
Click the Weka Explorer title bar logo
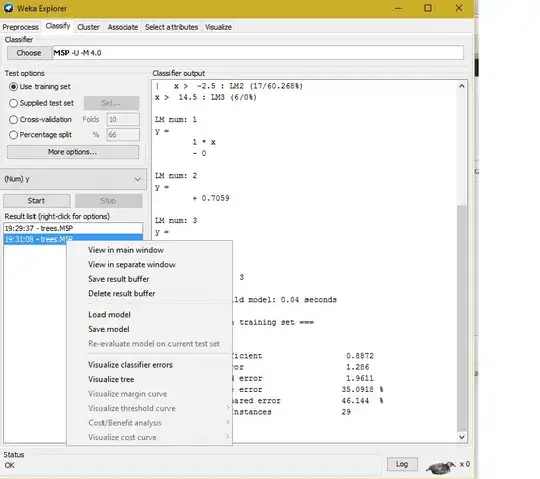pyautogui.click(x=9, y=8)
